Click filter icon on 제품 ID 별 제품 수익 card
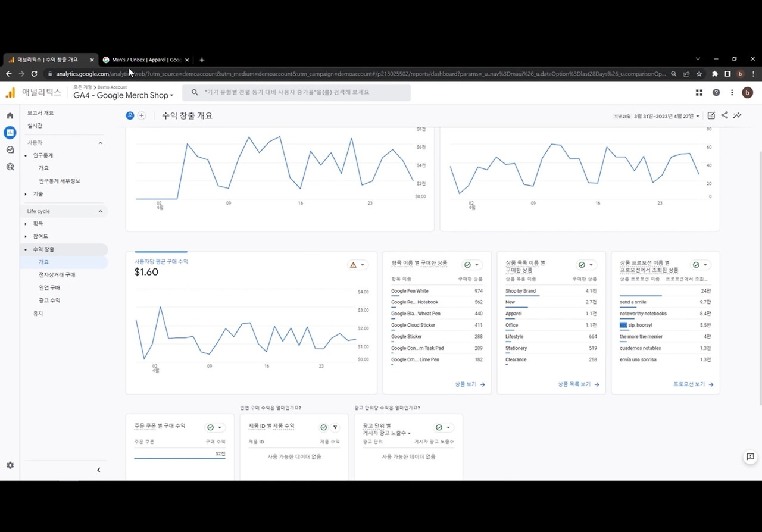Viewport: 762px width, 532px height. click(335, 427)
